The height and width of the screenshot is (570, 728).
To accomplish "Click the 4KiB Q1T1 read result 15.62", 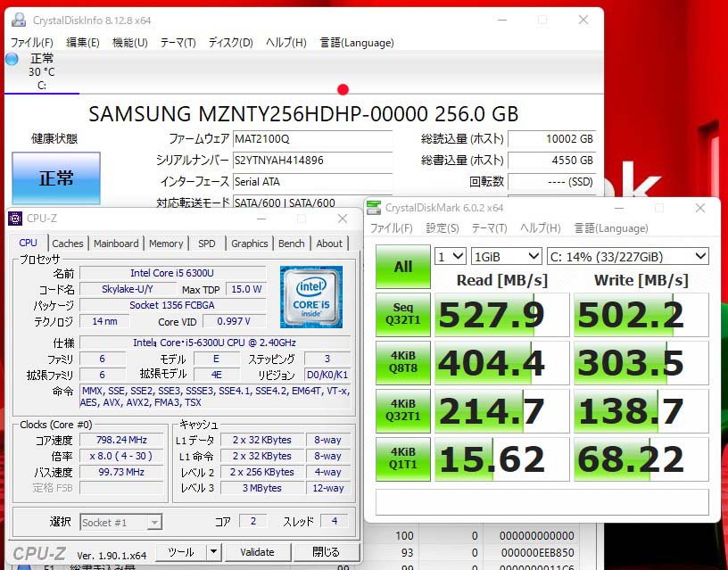I will tap(502, 459).
